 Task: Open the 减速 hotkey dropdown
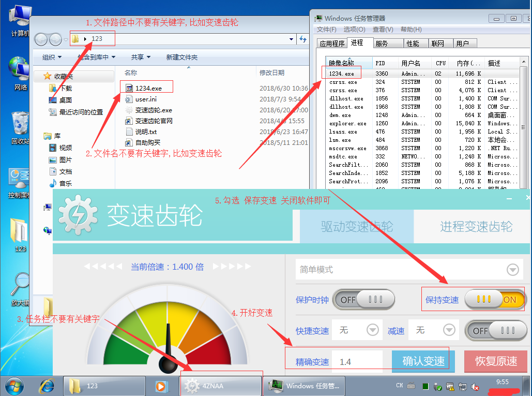coord(449,330)
